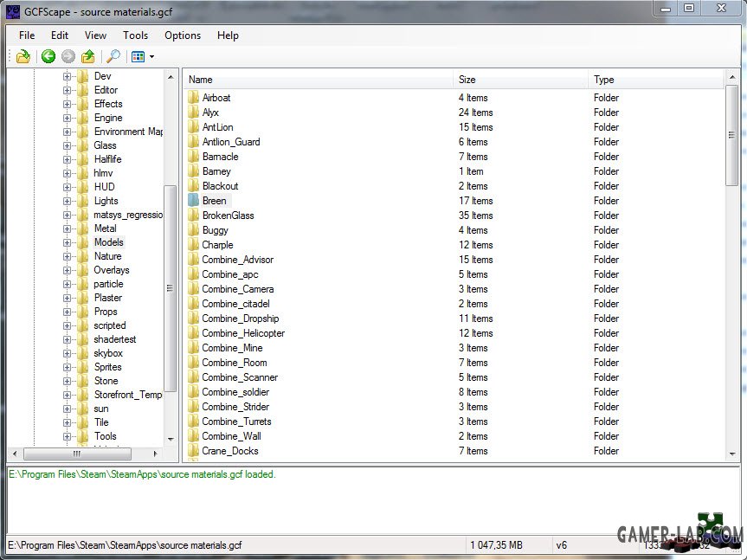Click the Barney folder icon
The height and width of the screenshot is (560, 747).
(193, 171)
